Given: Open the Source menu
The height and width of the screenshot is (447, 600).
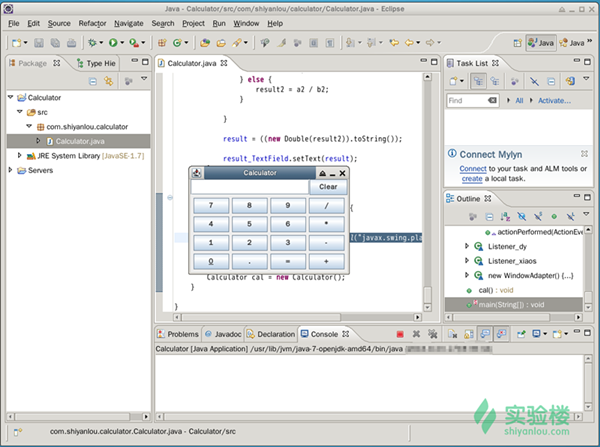Looking at the screenshot, I should pyautogui.click(x=59, y=23).
